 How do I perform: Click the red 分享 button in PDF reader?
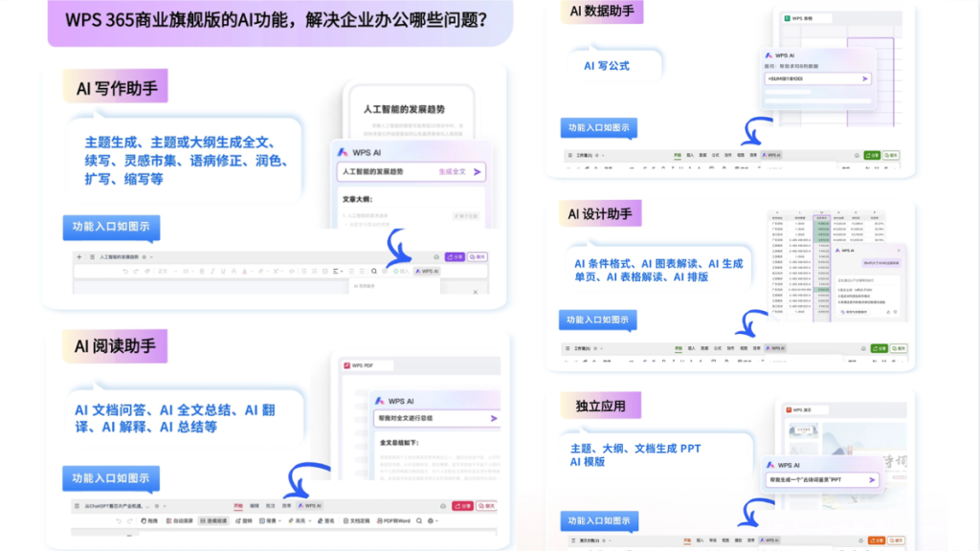pos(462,506)
